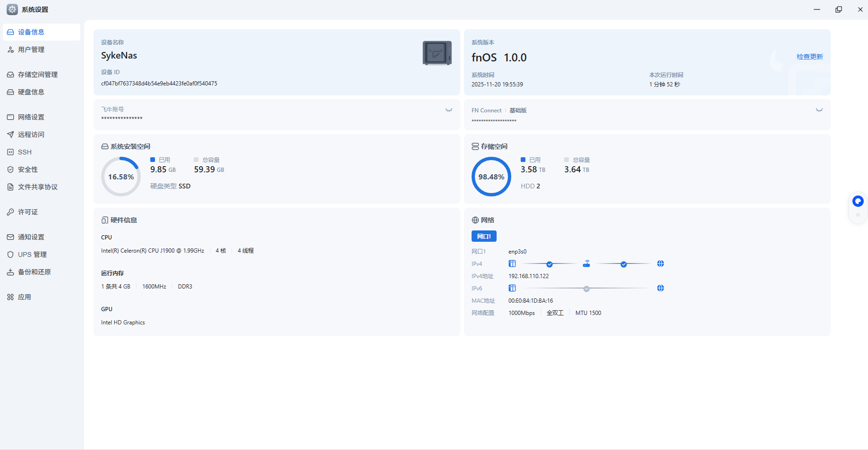Click the gray IPv6 connection status dot
This screenshot has height=450, width=868.
pyautogui.click(x=586, y=289)
